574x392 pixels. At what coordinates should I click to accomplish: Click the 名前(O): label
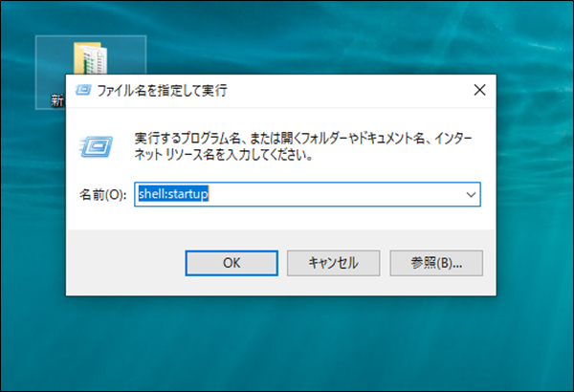(101, 195)
